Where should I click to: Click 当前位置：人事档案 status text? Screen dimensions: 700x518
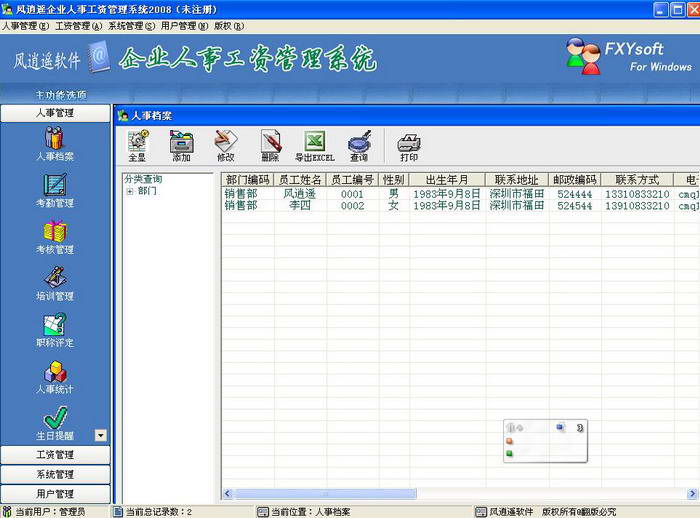pyautogui.click(x=311, y=512)
